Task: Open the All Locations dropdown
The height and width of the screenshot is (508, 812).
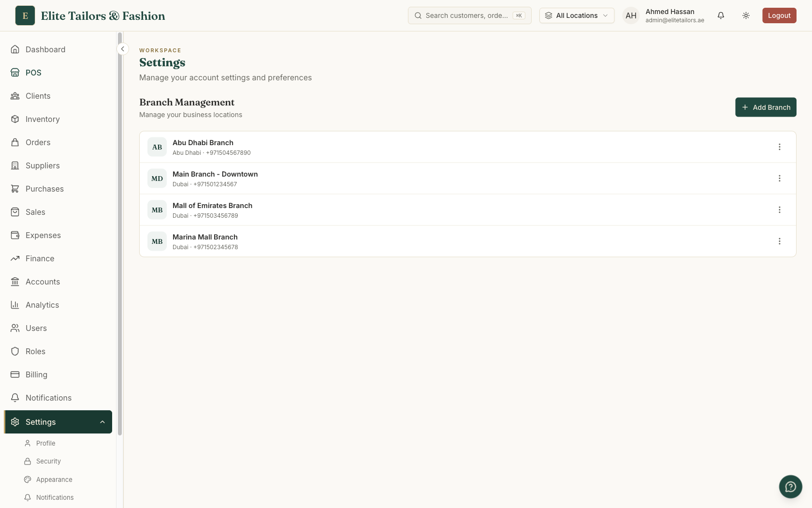Action: click(577, 15)
